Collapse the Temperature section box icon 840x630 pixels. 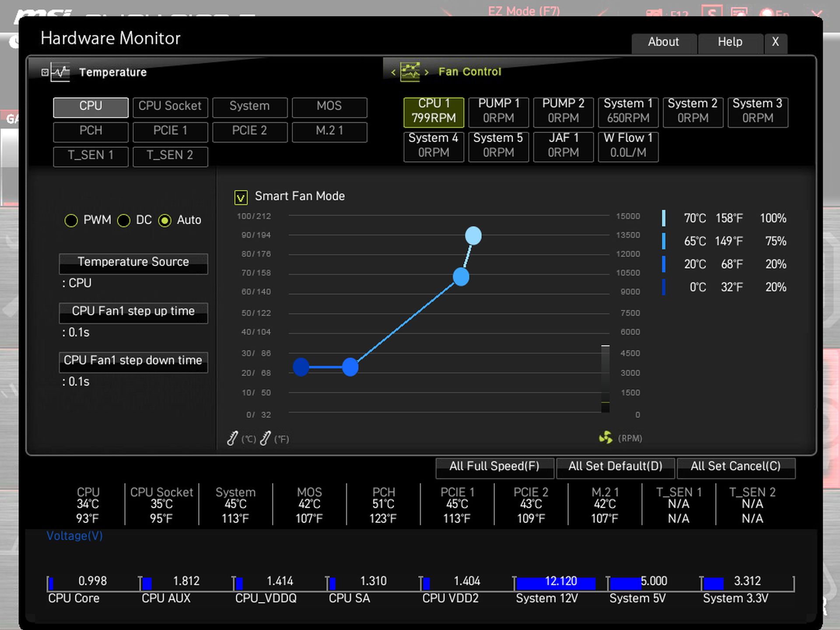pos(45,72)
